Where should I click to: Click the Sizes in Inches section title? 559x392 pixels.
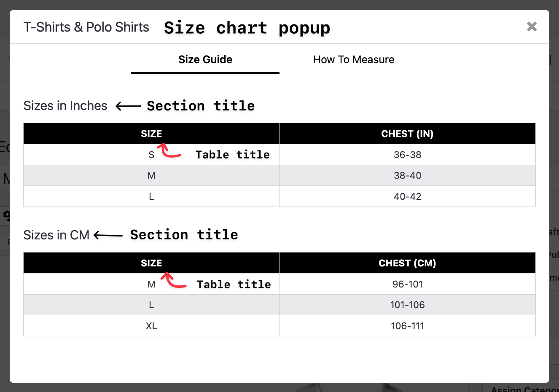pos(65,106)
